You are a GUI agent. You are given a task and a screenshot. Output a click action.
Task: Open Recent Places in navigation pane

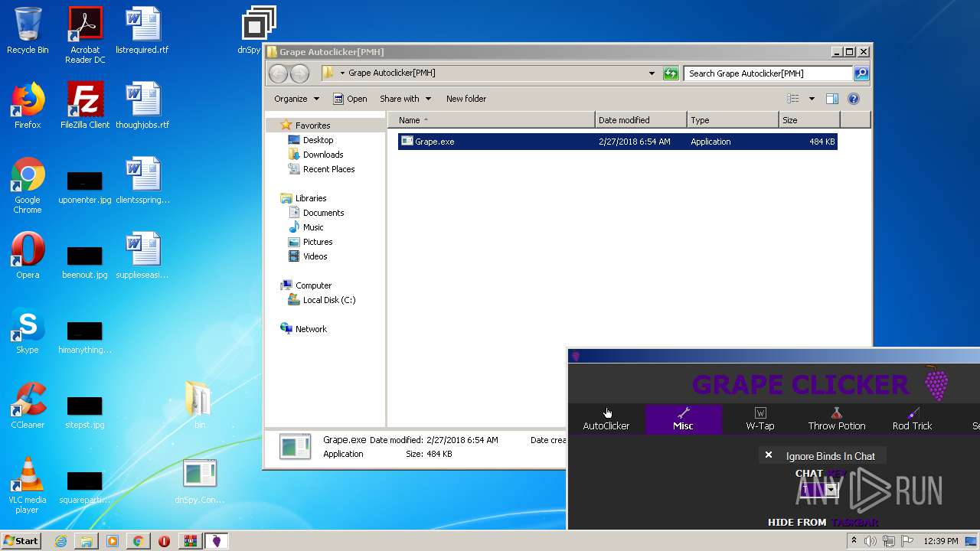coord(322,169)
